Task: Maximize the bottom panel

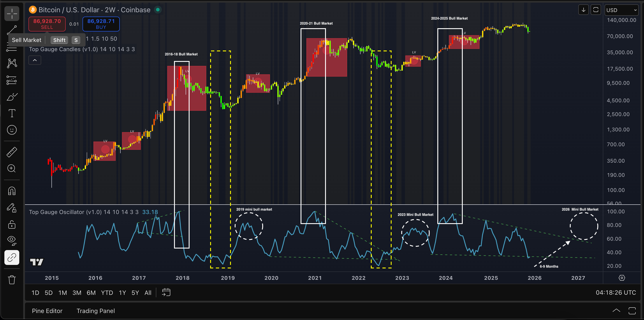Action: click(x=632, y=311)
